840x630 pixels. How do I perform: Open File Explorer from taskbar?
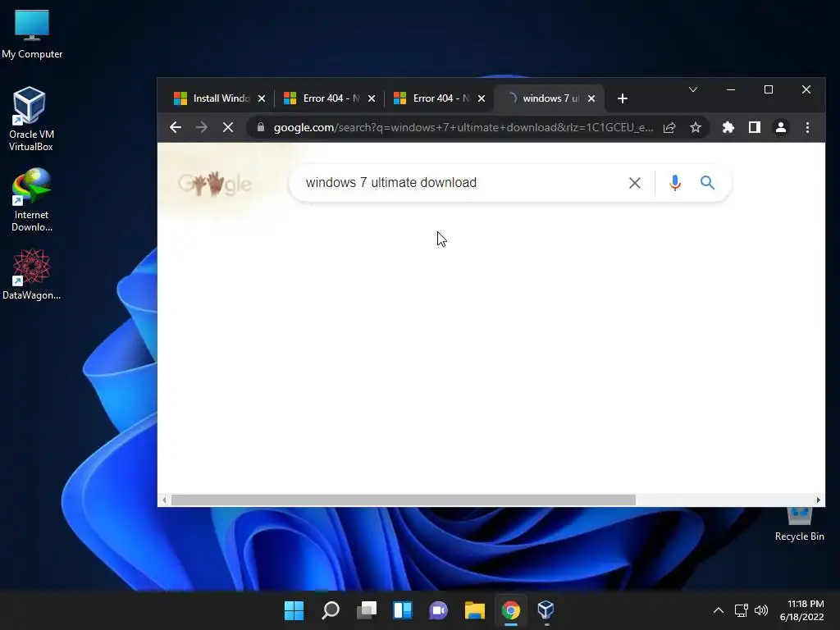click(x=475, y=610)
